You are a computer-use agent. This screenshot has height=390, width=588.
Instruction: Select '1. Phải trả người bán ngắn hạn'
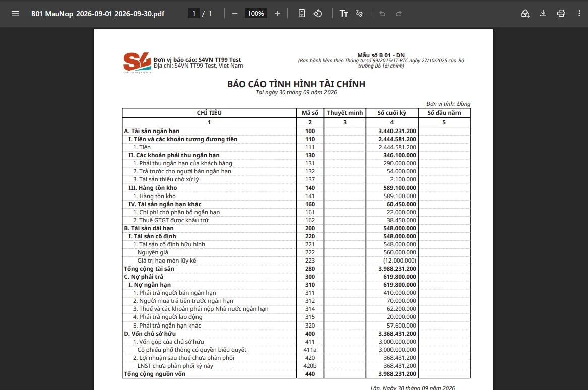[x=174, y=293]
